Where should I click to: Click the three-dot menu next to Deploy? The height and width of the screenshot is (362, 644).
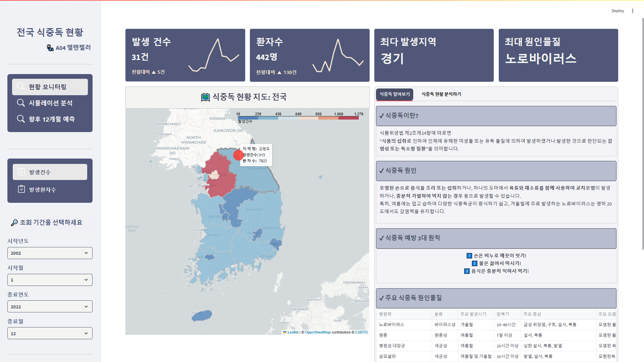tap(632, 11)
